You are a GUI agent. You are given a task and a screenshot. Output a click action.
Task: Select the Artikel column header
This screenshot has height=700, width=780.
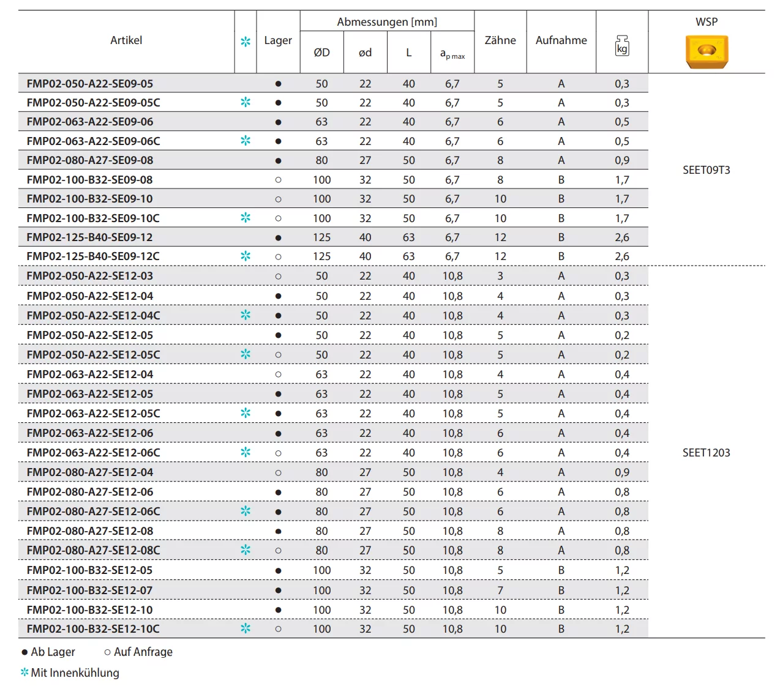tap(126, 40)
